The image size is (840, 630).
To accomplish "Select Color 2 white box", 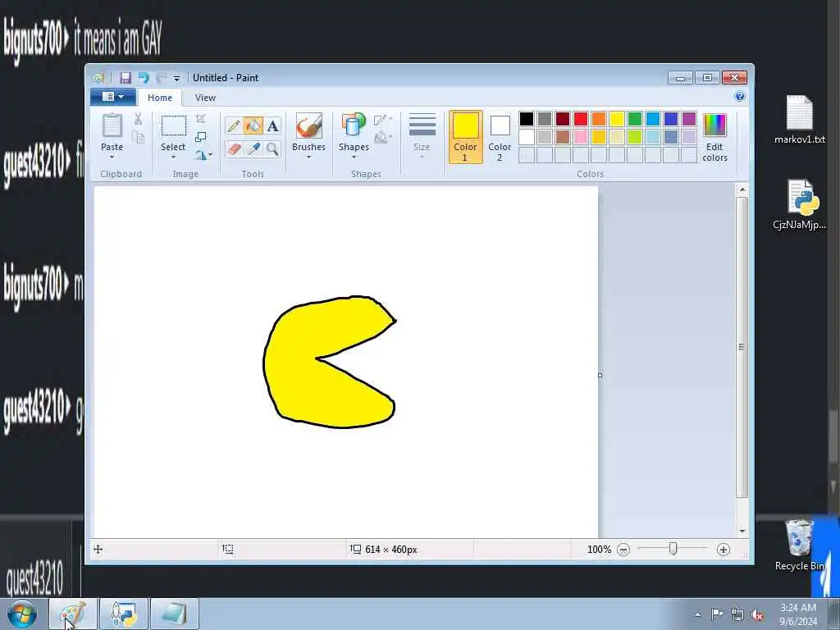I will click(x=500, y=137).
